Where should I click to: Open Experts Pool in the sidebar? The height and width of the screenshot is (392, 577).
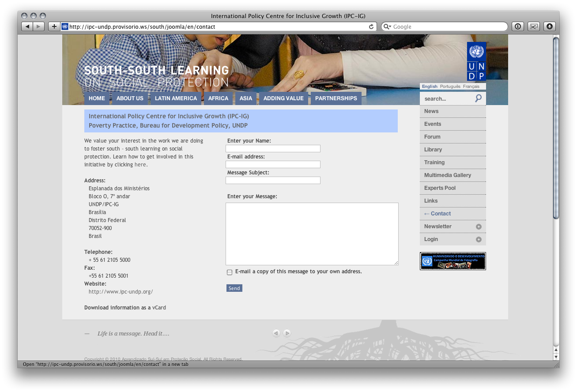click(x=453, y=188)
